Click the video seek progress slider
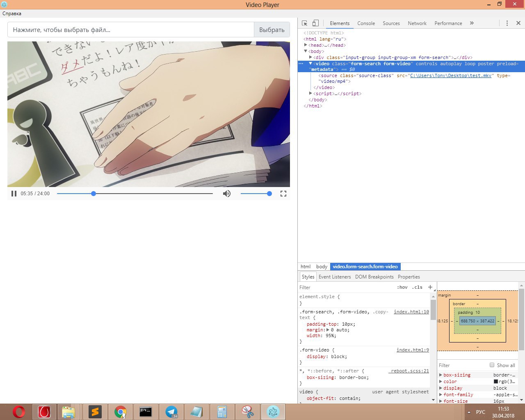The height and width of the screenshot is (420, 525). pos(135,194)
